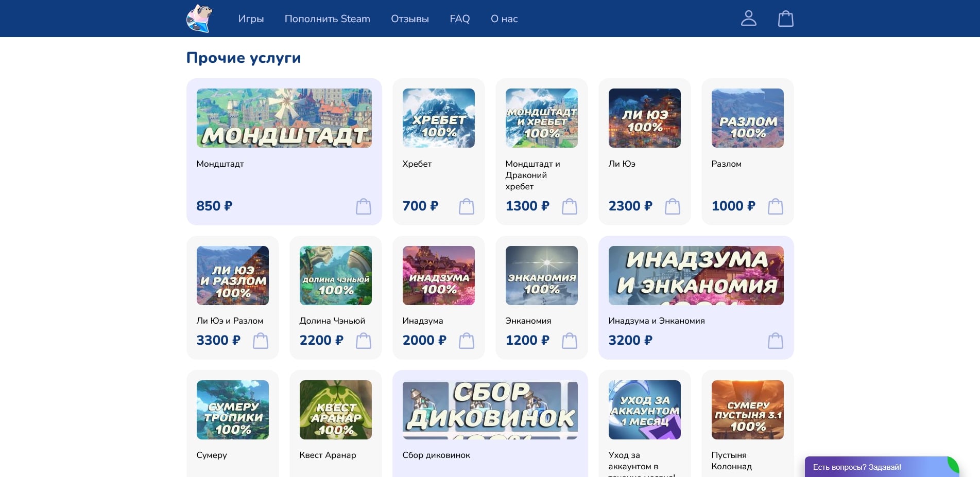Add Энканомия to cart via bag icon
Screen dimensions: 980x477
569,340
